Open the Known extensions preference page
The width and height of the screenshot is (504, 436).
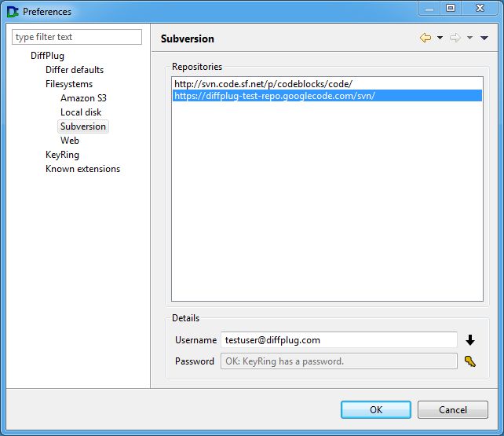(x=83, y=169)
